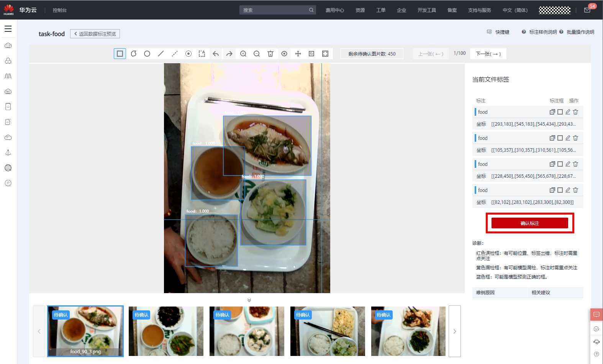Choose the straight line drawing tool

coord(161,54)
